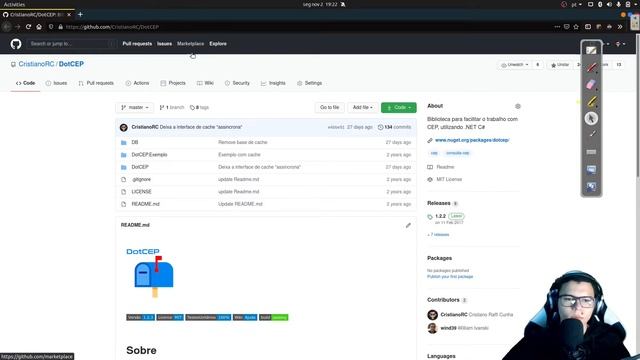View the tags link
Screen dimensions: 640x360
(199, 107)
